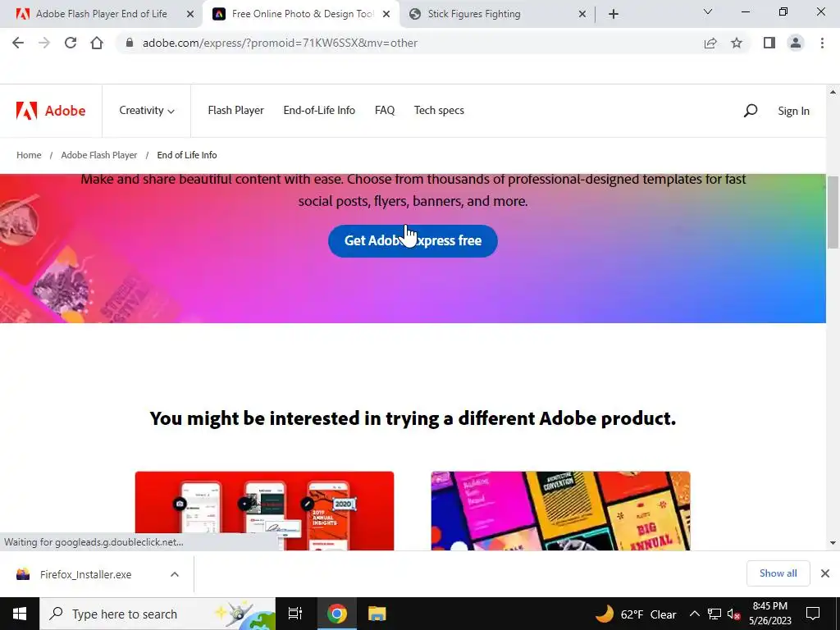This screenshot has width=840, height=630.
Task: Open the tab search dropdown arrow
Action: 708,11
